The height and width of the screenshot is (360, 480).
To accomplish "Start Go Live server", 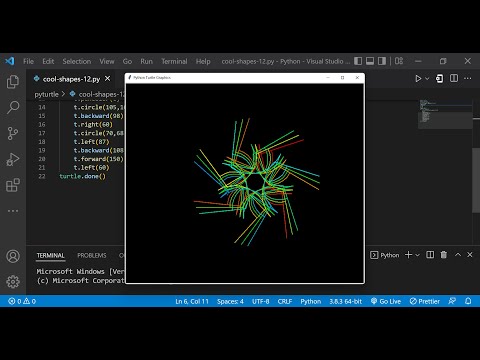I will (386, 301).
